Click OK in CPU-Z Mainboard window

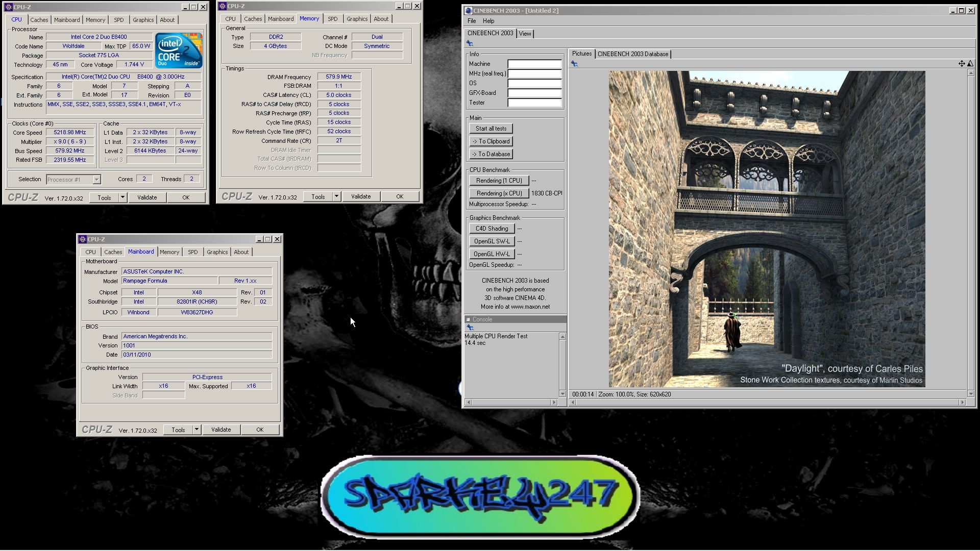tap(260, 430)
